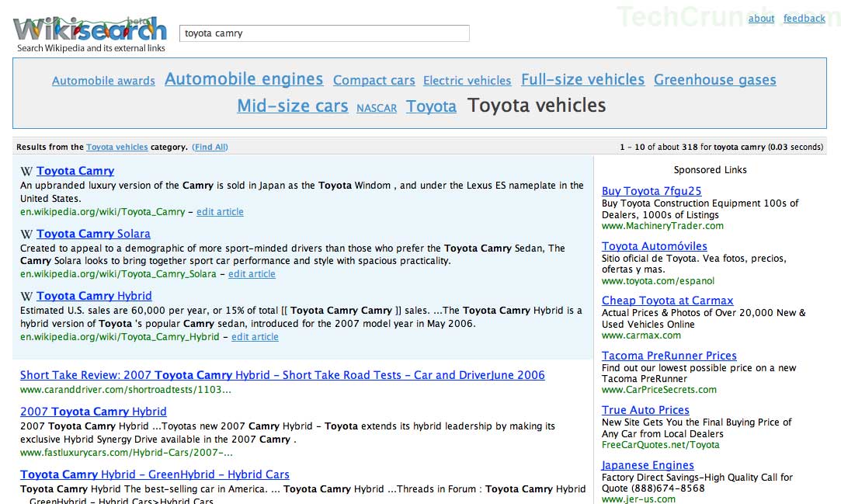The image size is (841, 504).
Task: Open the Toyota Camry Wikipedia result
Action: (x=75, y=171)
